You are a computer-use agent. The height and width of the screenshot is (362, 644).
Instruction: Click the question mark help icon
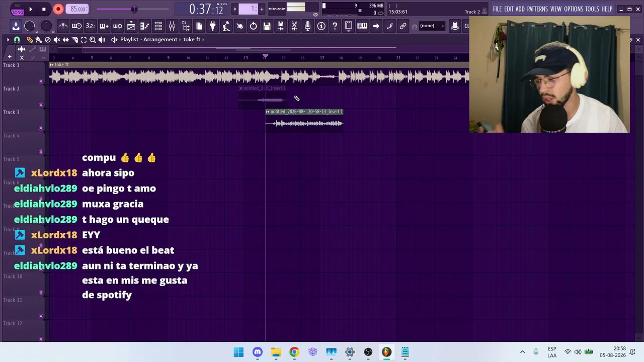(335, 26)
